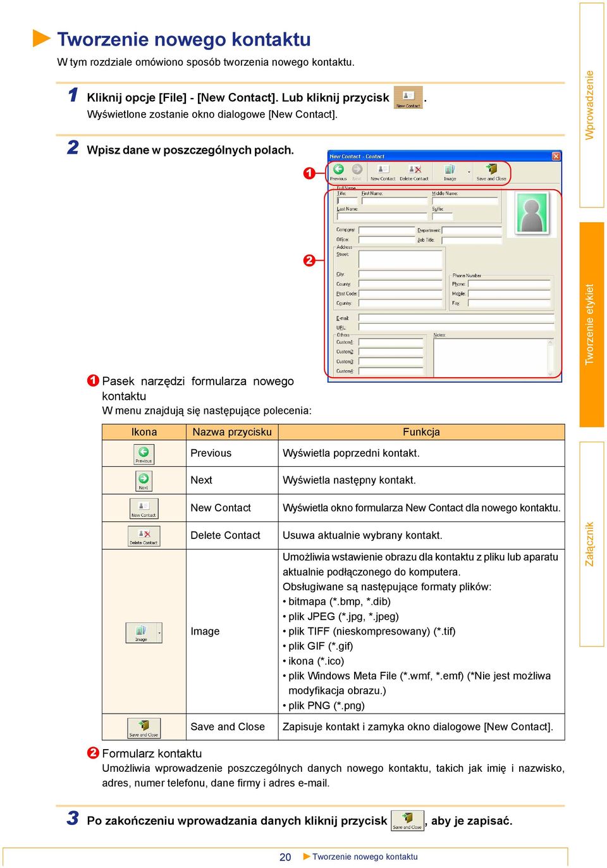Viewport: 607px width, 868px height.
Task: Click the Custom3 input field
Action: tap(391, 362)
